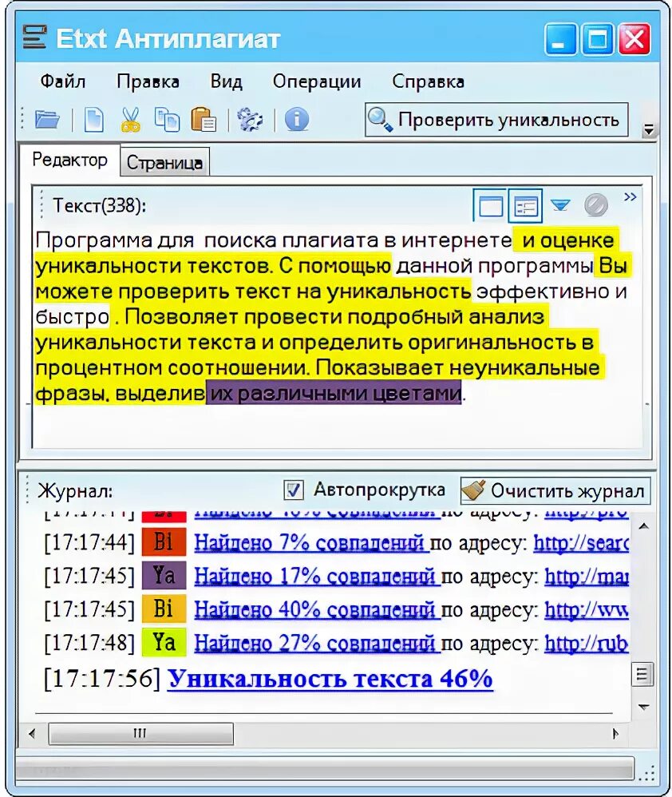
Task: Click the horizontal scrollbar thumb in journal
Action: point(140,733)
